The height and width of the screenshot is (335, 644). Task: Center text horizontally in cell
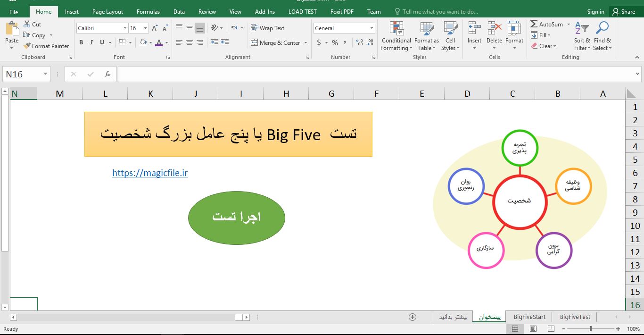click(190, 42)
